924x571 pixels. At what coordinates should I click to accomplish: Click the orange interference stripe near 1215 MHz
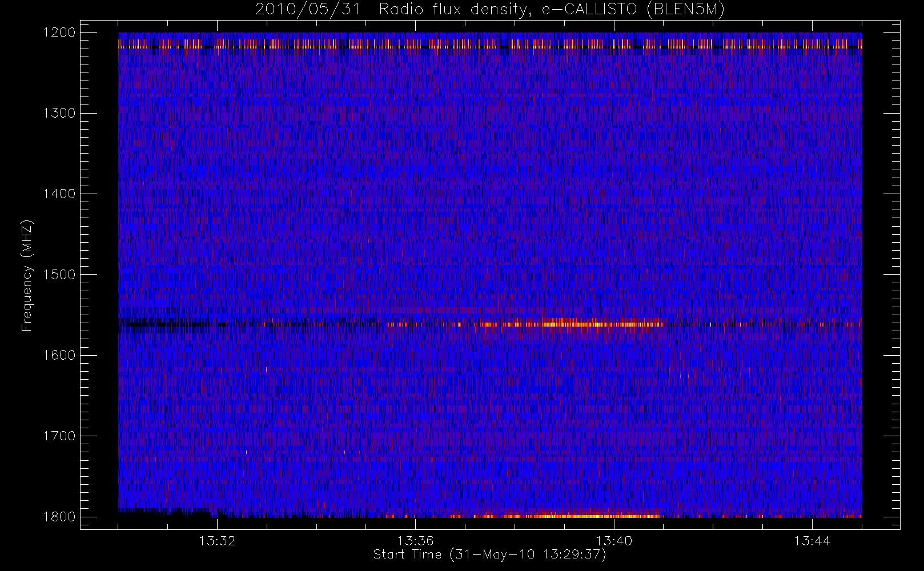(490, 43)
